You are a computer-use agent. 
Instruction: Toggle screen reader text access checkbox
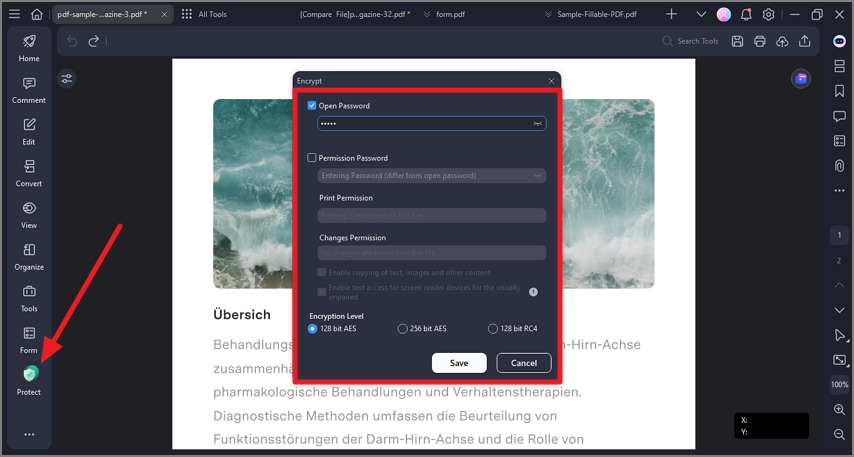click(x=322, y=292)
